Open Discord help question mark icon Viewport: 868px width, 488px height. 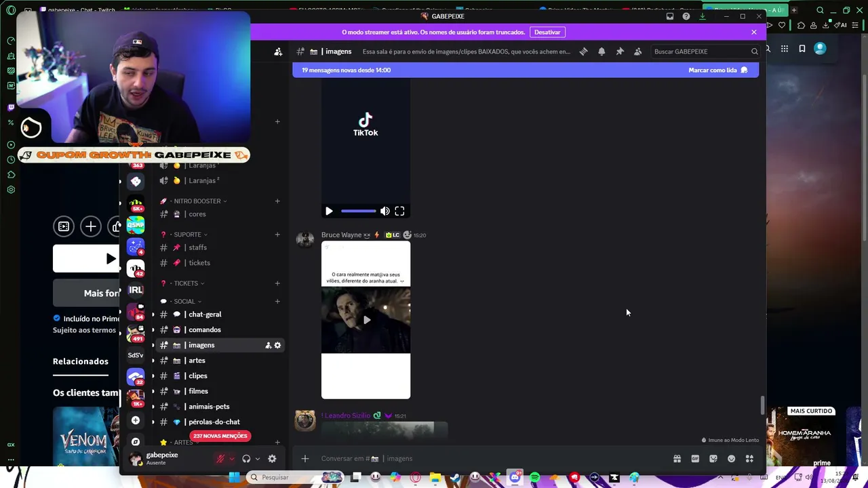coord(686,16)
